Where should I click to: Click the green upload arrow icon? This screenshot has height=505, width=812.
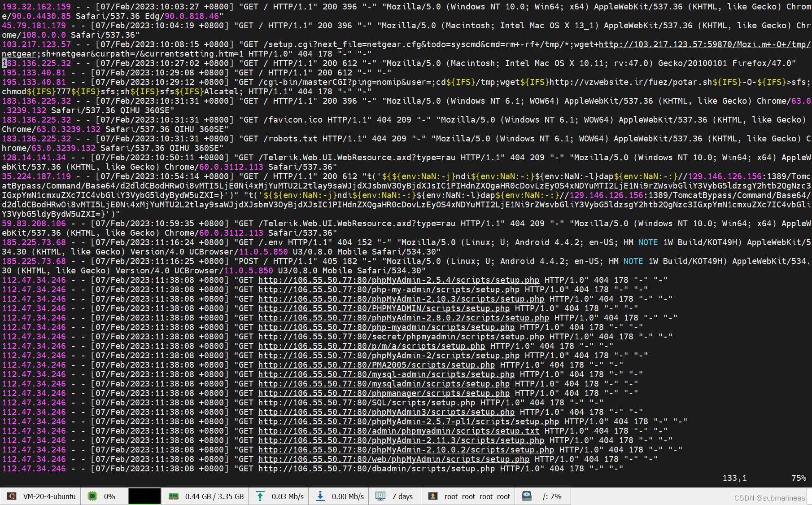(260, 496)
